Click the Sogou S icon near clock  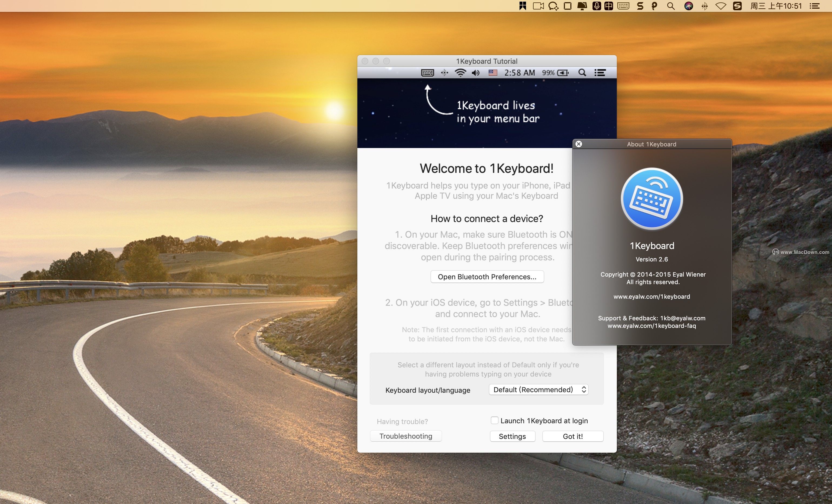point(737,6)
